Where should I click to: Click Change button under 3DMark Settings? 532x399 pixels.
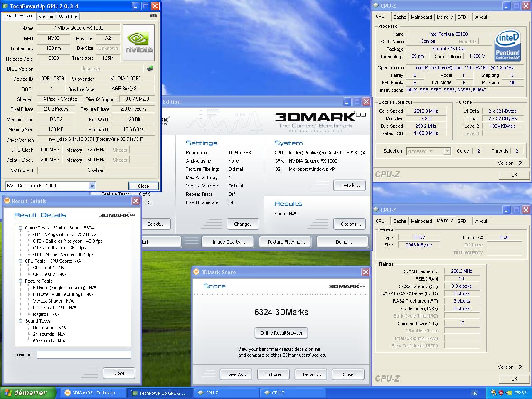pos(243,224)
